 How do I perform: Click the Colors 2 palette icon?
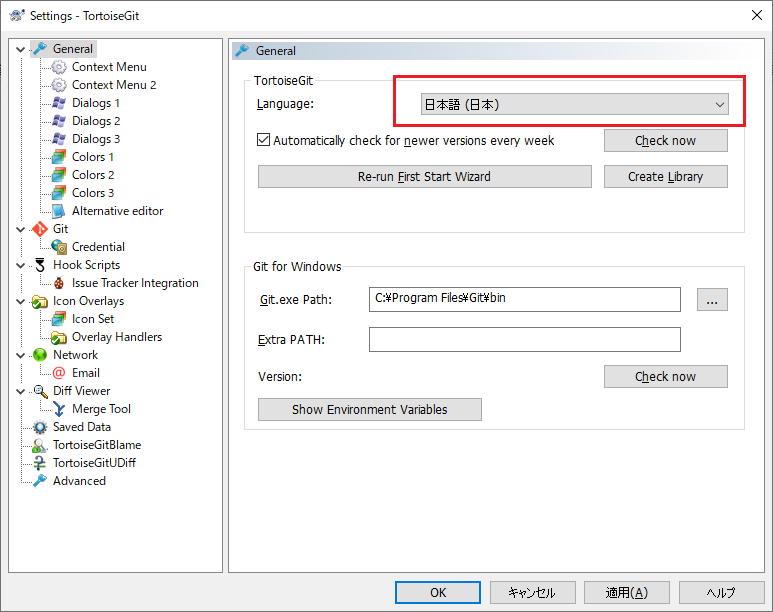tap(59, 175)
